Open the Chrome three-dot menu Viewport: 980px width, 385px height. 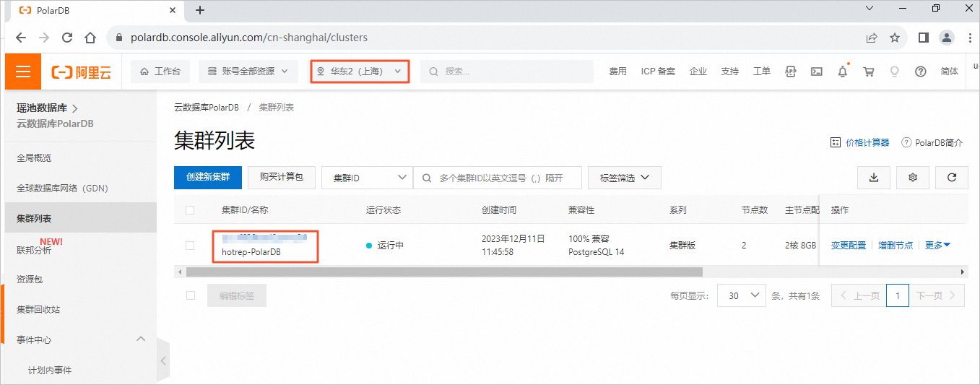click(969, 38)
